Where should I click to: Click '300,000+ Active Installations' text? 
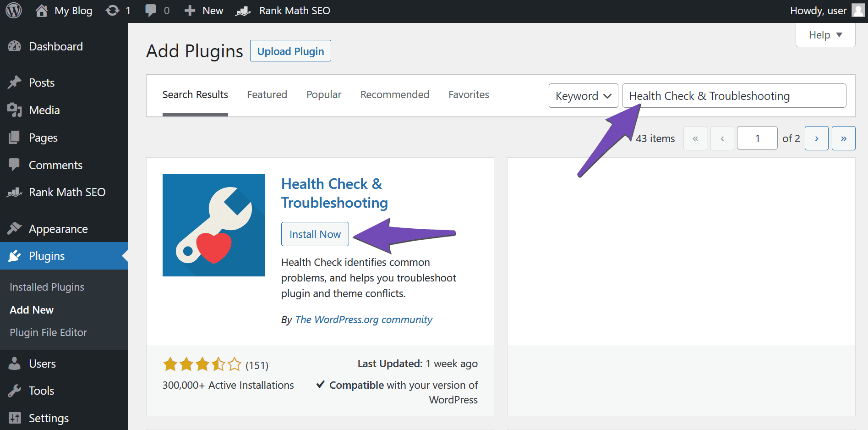(228, 385)
